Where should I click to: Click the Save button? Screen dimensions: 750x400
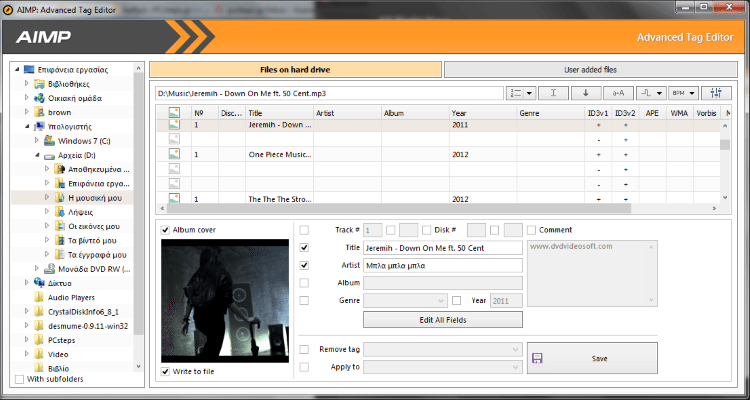click(x=592, y=358)
